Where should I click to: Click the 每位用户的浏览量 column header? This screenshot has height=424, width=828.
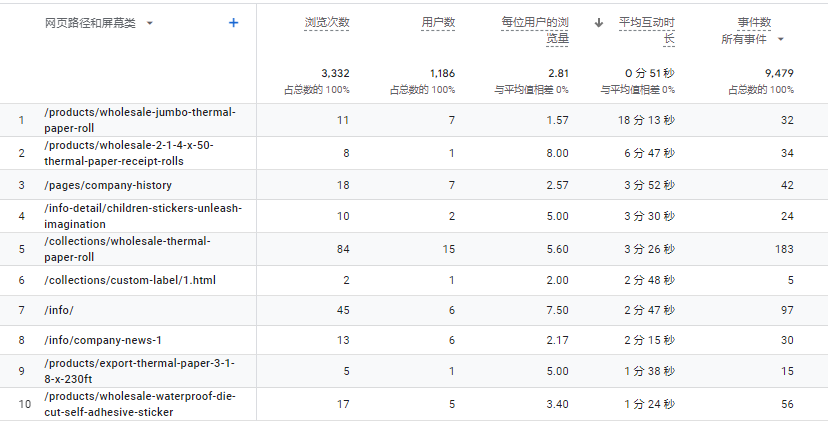[x=535, y=30]
